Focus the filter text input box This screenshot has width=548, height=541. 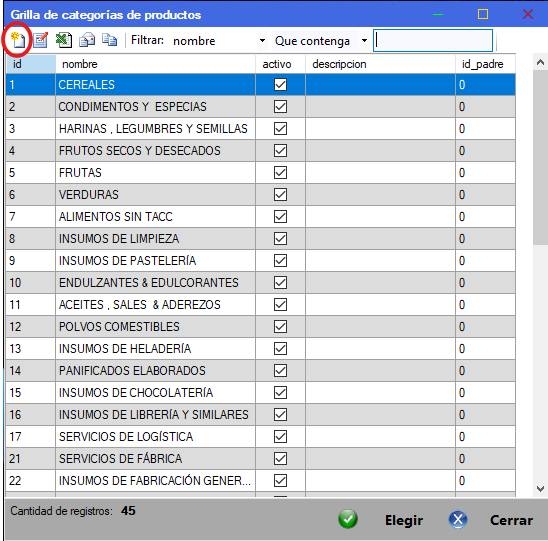[x=433, y=41]
